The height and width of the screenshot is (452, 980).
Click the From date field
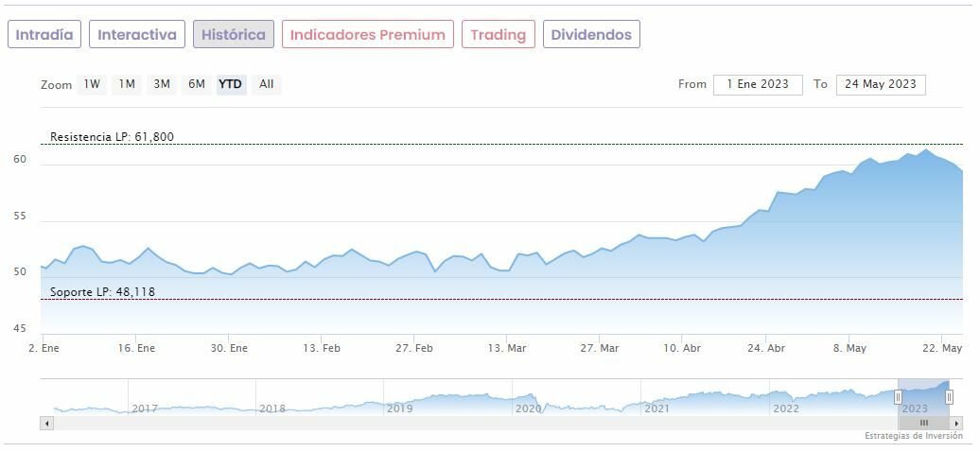click(758, 84)
